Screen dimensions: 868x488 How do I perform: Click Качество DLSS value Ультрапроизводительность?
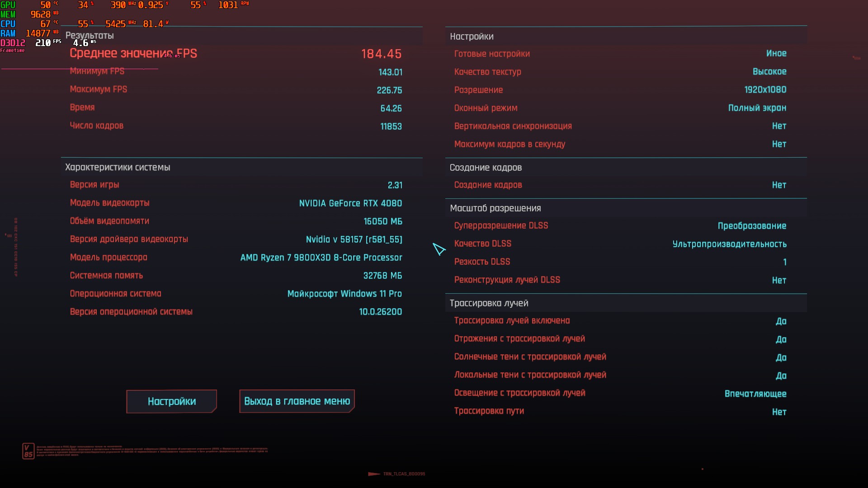click(x=729, y=244)
